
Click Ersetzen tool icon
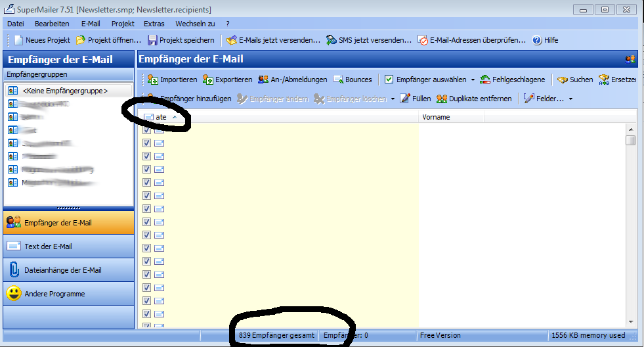pyautogui.click(x=604, y=80)
